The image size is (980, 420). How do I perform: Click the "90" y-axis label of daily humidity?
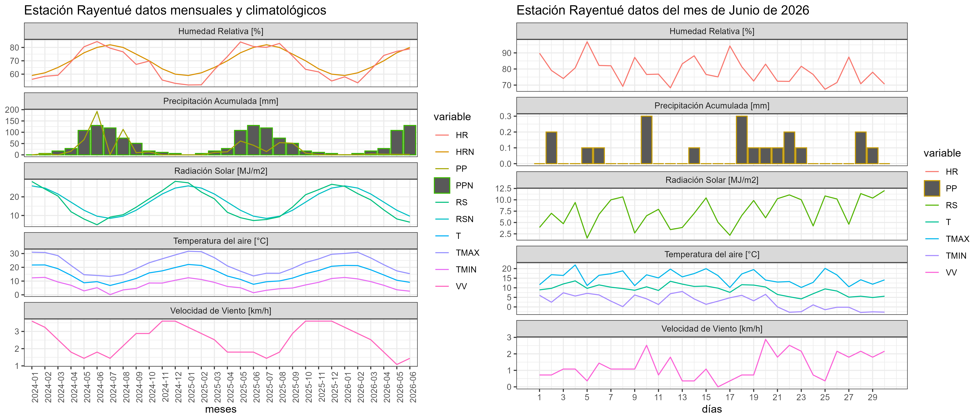[507, 53]
